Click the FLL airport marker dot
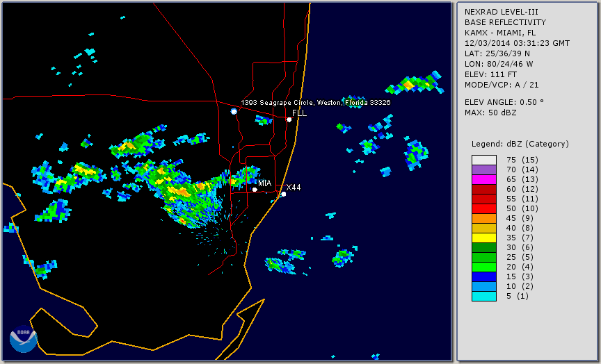The image size is (601, 364). click(289, 119)
